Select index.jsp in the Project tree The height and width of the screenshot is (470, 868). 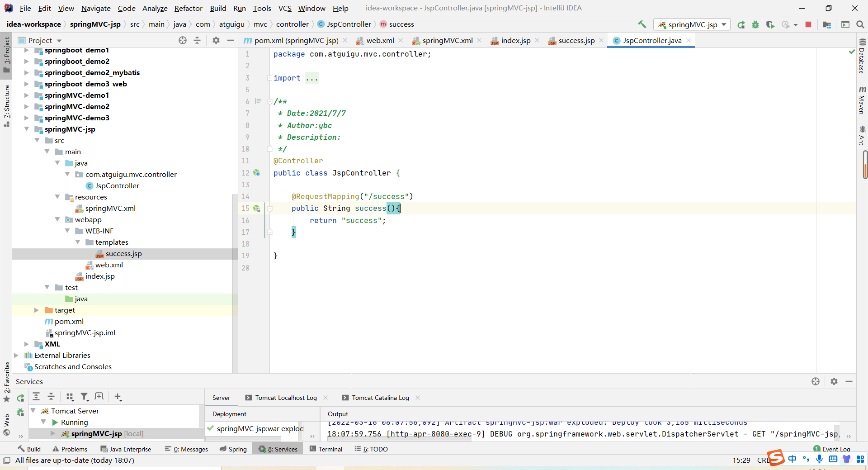tap(100, 276)
